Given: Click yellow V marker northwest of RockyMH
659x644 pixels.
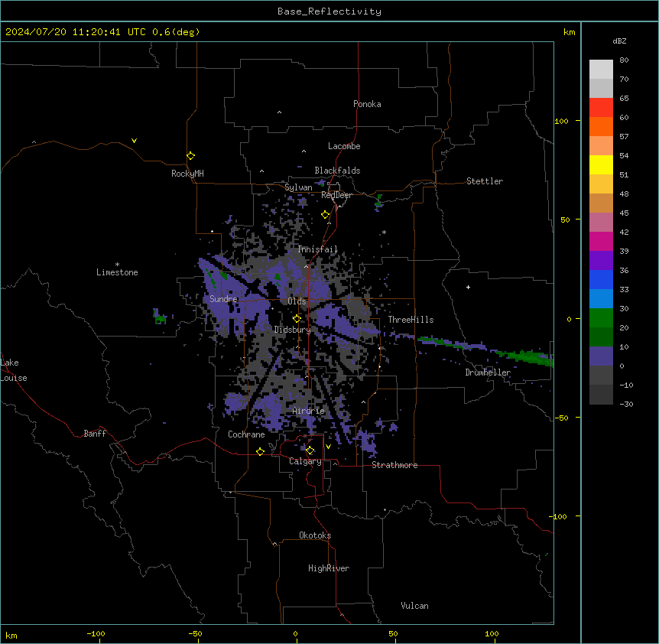Looking at the screenshot, I should pos(134,141).
